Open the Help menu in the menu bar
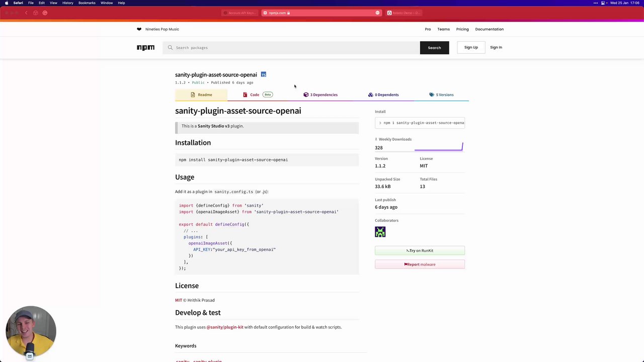This screenshot has width=644, height=362. coord(121,3)
